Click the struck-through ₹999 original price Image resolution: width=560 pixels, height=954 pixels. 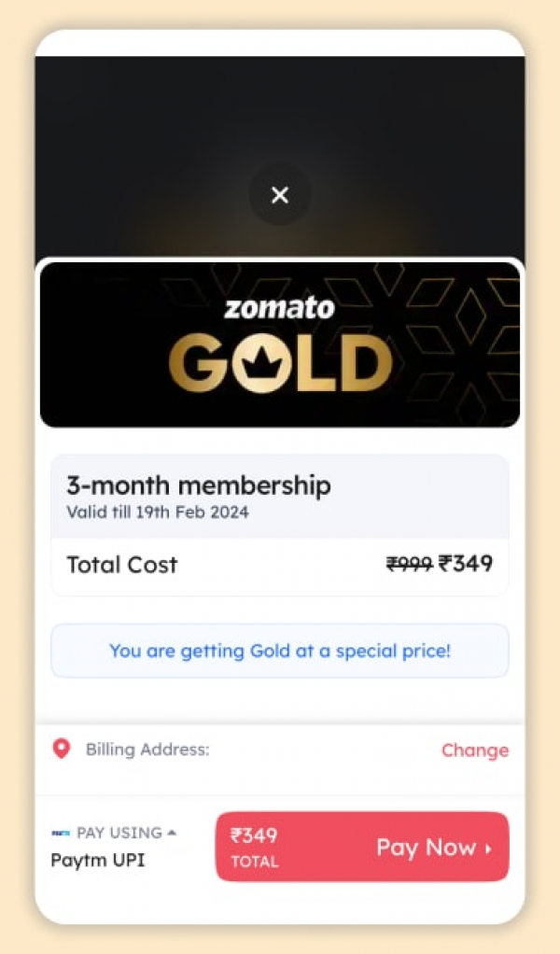pos(409,564)
